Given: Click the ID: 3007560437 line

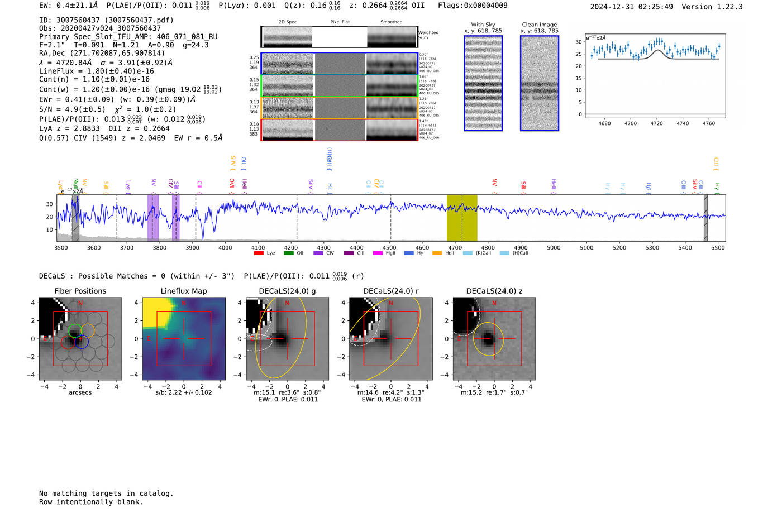Looking at the screenshot, I should 106,20.
